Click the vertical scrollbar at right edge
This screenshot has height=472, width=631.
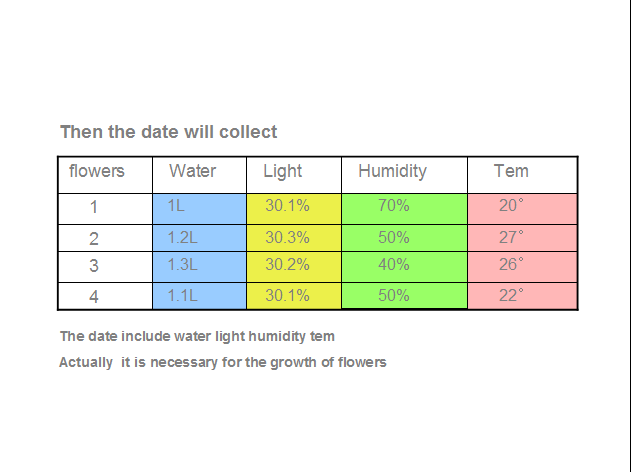628,236
